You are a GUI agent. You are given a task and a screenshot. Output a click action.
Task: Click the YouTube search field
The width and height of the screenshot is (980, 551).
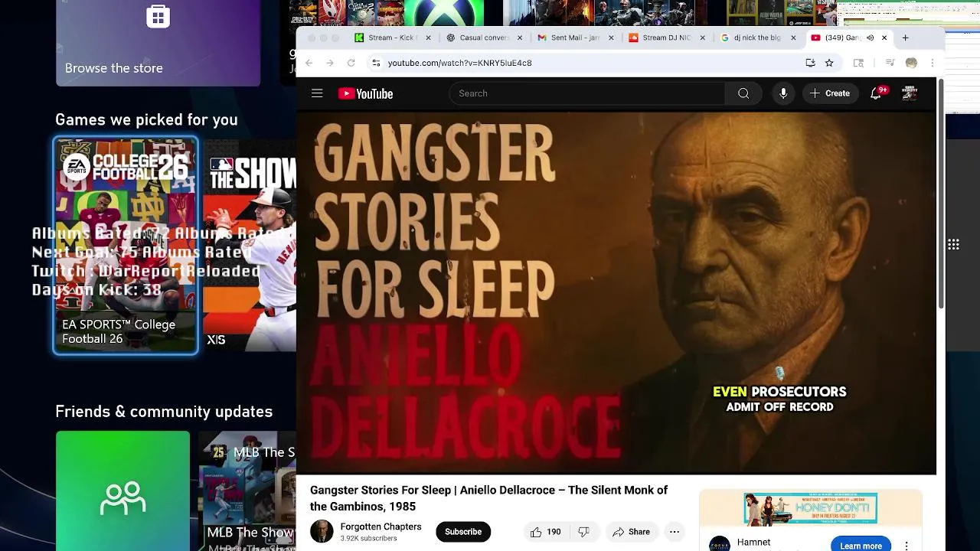[587, 93]
